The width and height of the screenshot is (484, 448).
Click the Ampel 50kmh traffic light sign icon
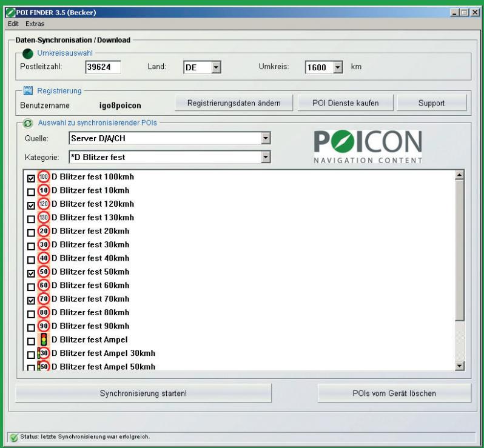[44, 366]
